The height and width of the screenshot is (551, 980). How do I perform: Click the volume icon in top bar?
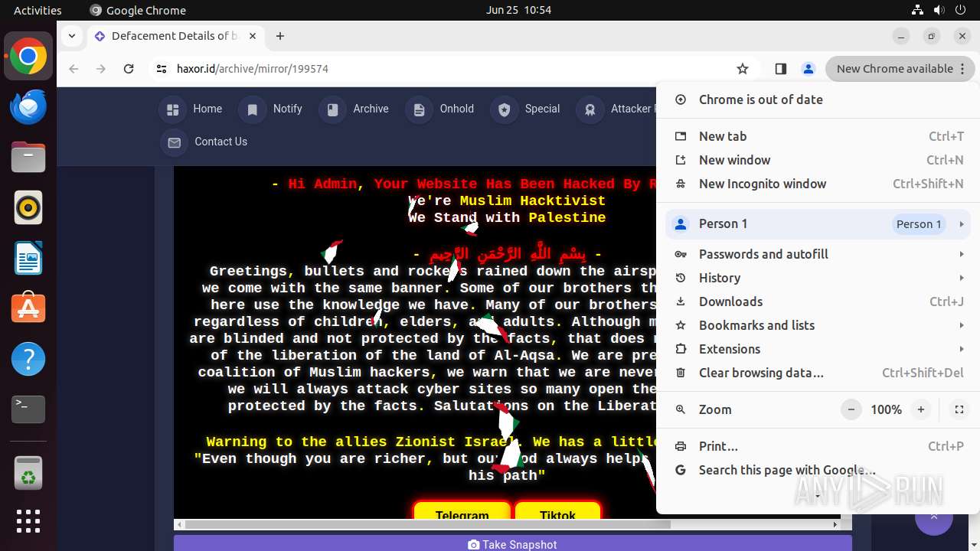pyautogui.click(x=939, y=10)
